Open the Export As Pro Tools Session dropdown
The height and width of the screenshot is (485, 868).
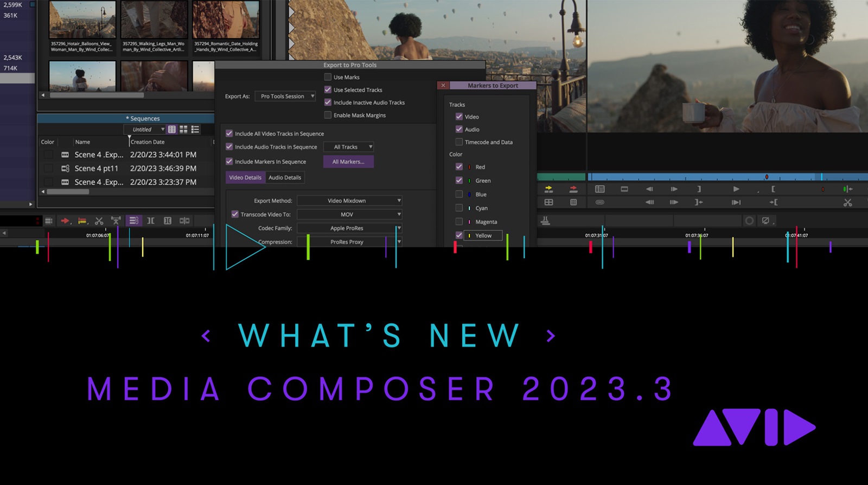pos(285,97)
